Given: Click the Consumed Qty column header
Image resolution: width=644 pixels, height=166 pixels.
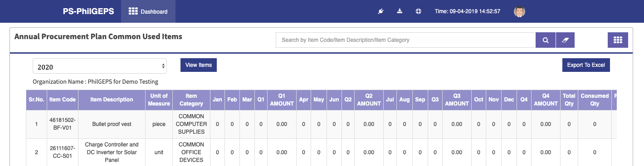Looking at the screenshot, I should (x=595, y=100).
